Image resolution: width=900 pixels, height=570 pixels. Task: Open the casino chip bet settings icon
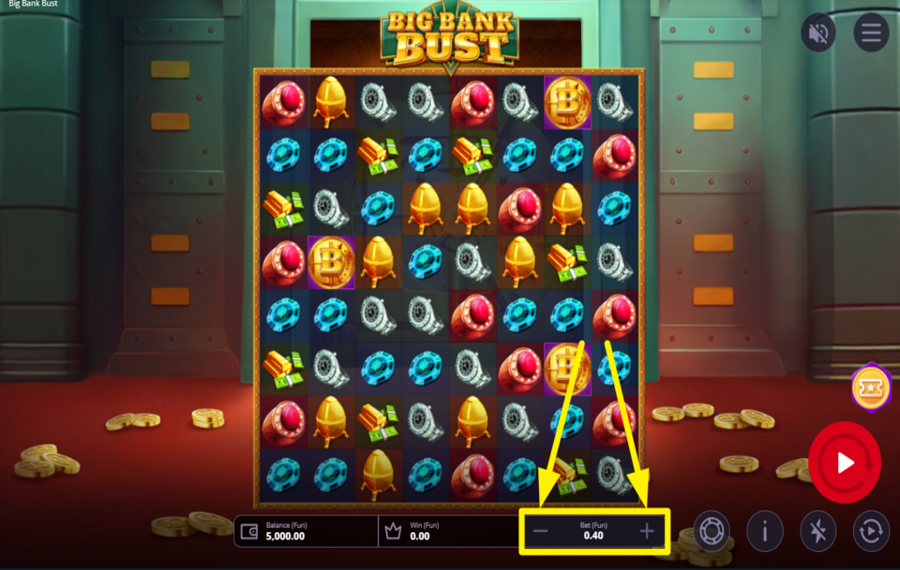(x=711, y=531)
